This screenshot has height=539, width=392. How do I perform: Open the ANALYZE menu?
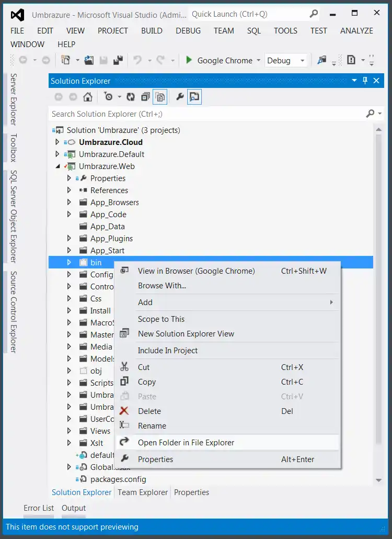(356, 30)
